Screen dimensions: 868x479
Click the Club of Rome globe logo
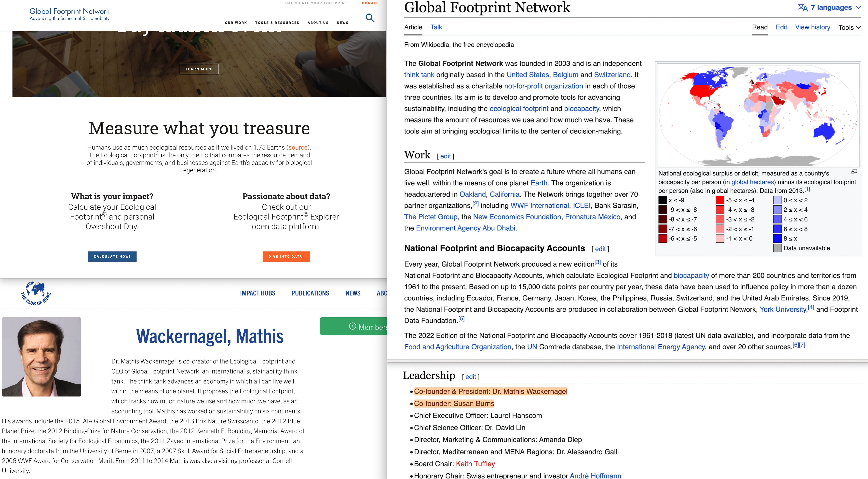(35, 293)
